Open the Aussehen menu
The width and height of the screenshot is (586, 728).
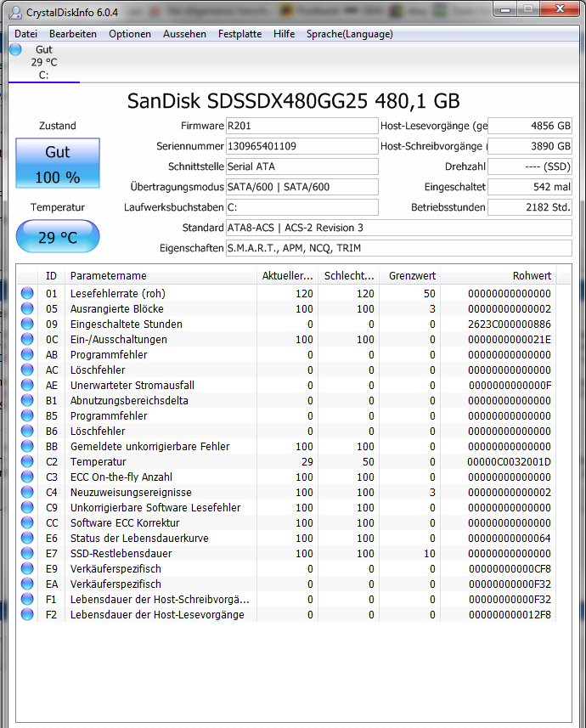tap(184, 34)
